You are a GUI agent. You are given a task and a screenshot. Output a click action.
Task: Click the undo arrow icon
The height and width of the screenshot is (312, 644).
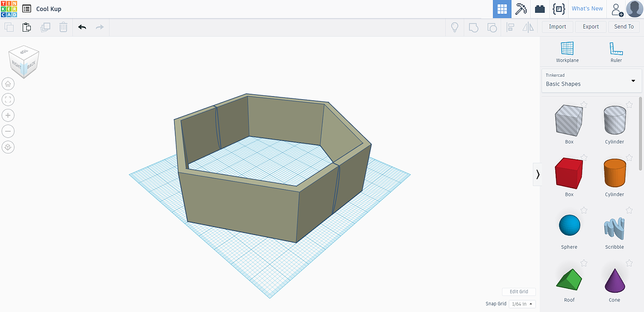point(82,27)
